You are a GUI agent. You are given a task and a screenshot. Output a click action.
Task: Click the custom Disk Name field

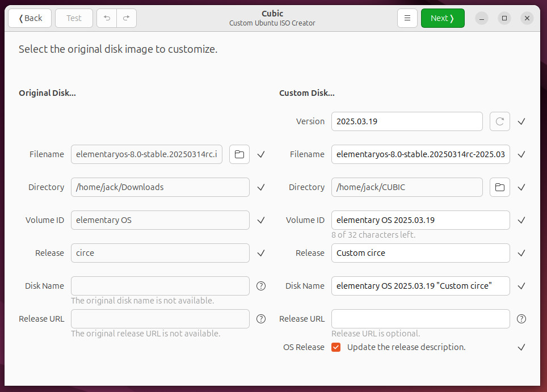click(x=420, y=286)
